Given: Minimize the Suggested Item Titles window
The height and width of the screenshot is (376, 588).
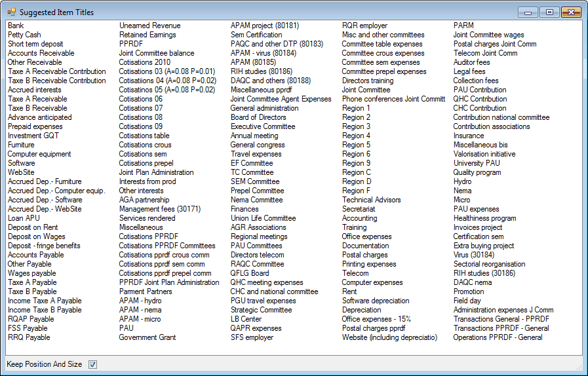Looking at the screenshot, I should click(528, 12).
